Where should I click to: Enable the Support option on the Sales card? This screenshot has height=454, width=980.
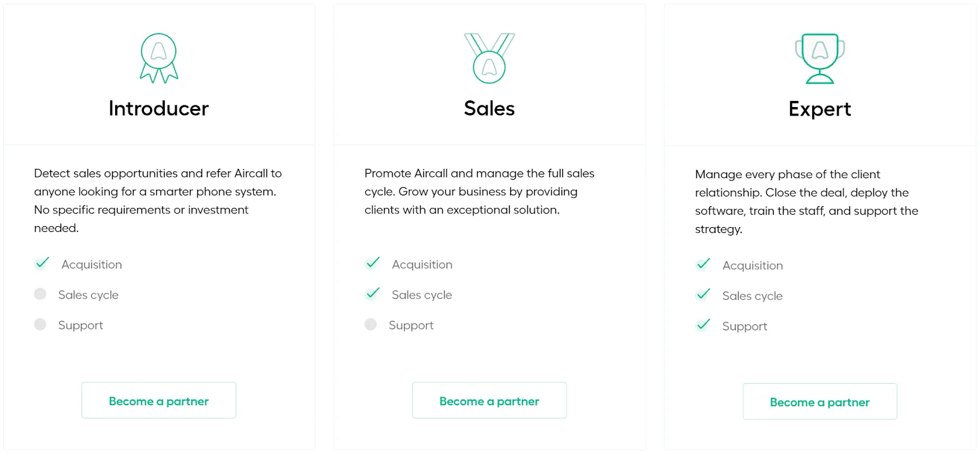point(371,324)
